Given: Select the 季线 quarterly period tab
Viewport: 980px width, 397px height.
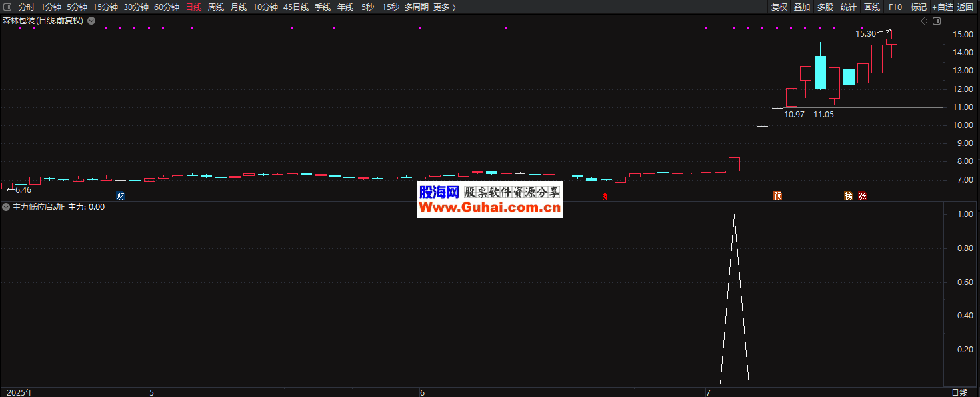Looking at the screenshot, I should [323, 7].
